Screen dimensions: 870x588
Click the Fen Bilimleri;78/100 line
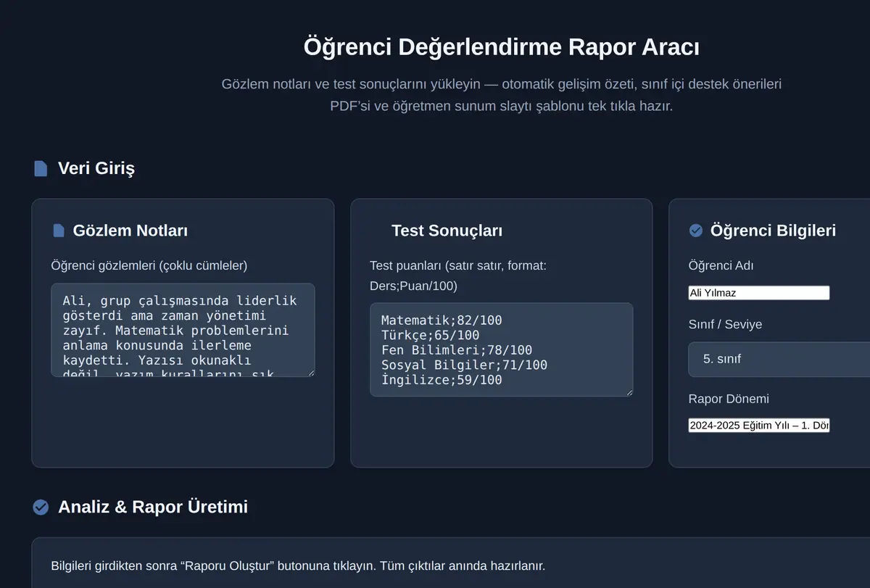pyautogui.click(x=457, y=350)
